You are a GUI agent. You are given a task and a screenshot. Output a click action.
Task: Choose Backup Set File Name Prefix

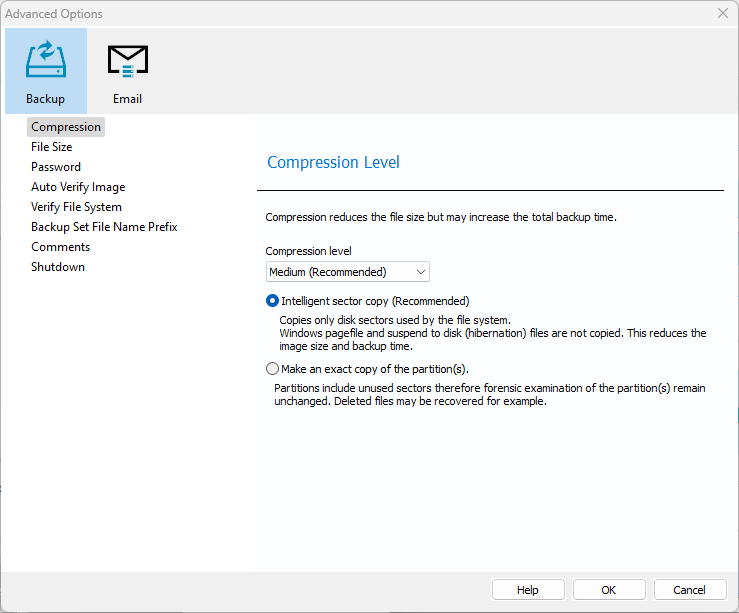(104, 227)
